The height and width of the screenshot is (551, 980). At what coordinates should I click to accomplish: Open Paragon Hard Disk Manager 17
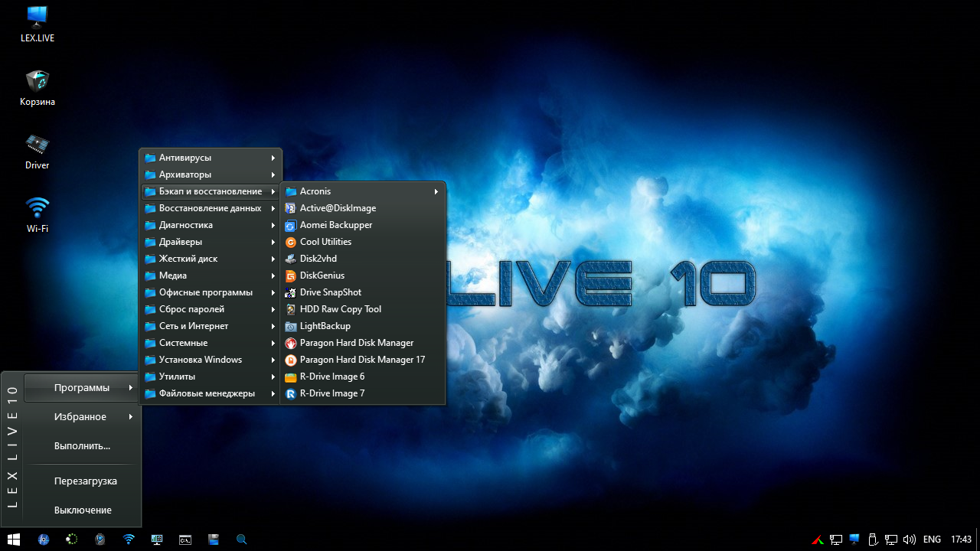tap(361, 360)
